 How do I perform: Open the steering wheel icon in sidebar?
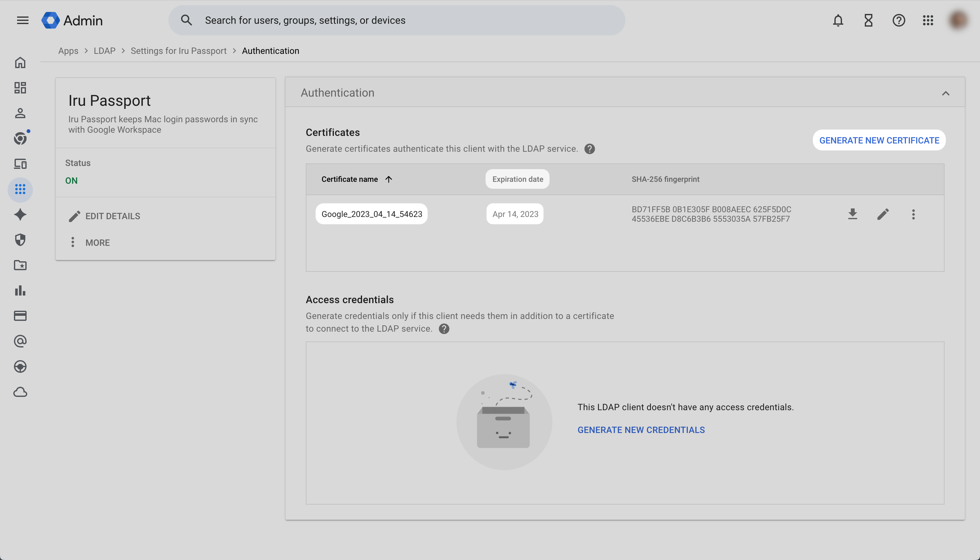[x=20, y=367]
